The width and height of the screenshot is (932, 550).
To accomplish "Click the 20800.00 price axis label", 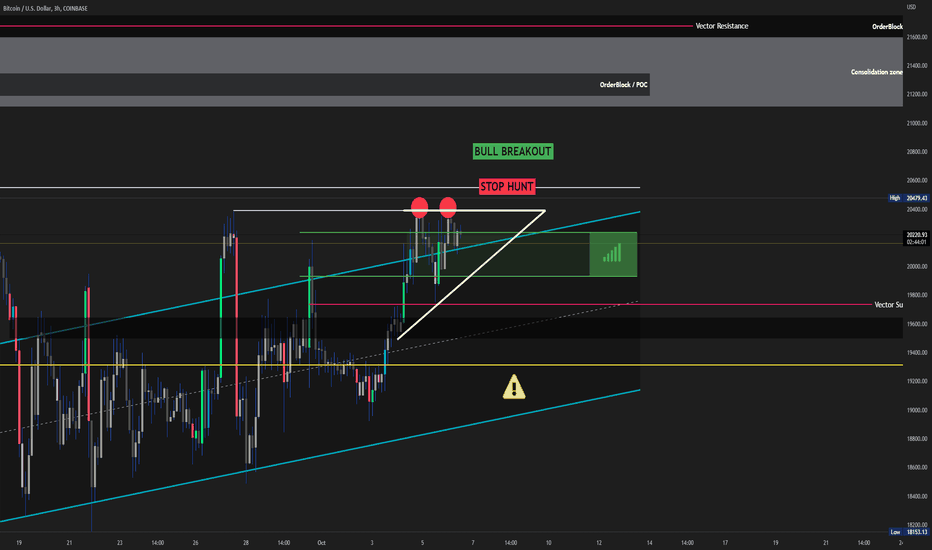I will (x=917, y=152).
